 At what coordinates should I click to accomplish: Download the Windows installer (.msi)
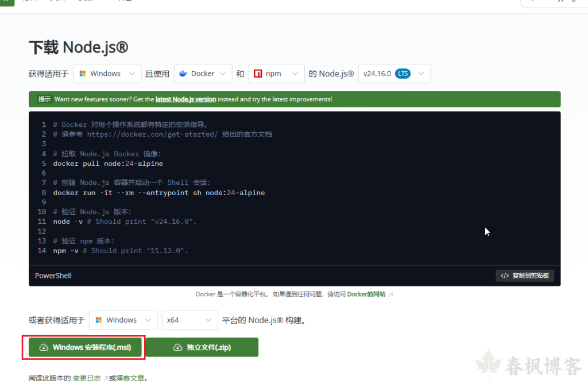click(85, 347)
